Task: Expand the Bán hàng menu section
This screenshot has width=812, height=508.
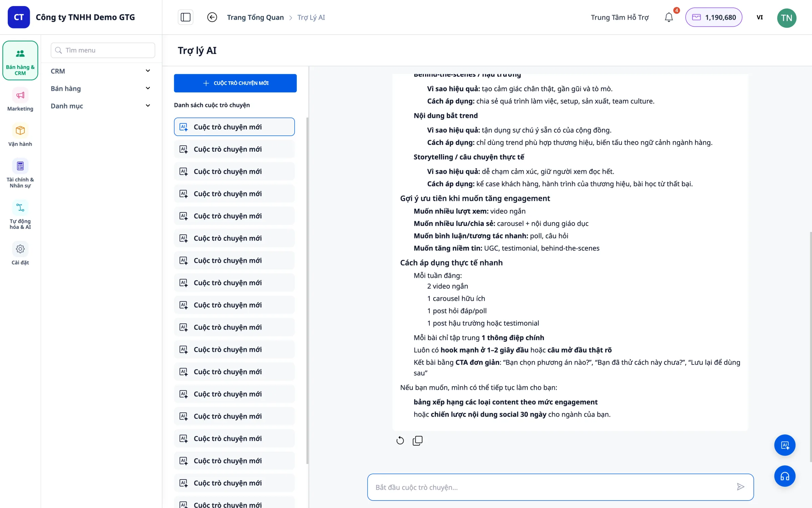Action: point(101,88)
